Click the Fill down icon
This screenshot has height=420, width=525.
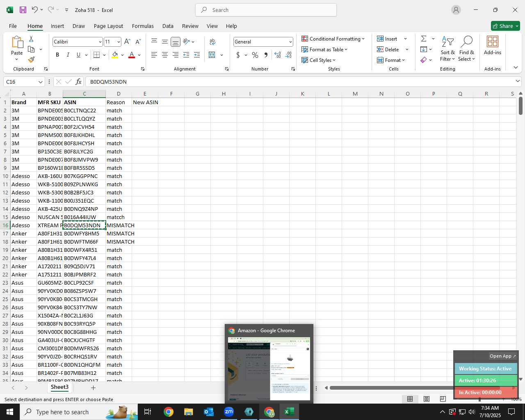[x=424, y=49]
